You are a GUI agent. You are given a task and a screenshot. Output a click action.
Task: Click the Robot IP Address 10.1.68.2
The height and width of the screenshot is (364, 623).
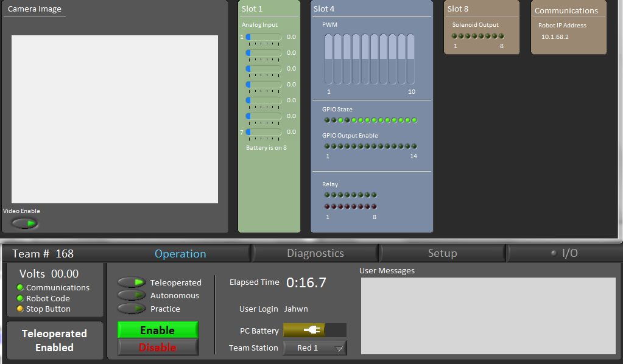[555, 37]
